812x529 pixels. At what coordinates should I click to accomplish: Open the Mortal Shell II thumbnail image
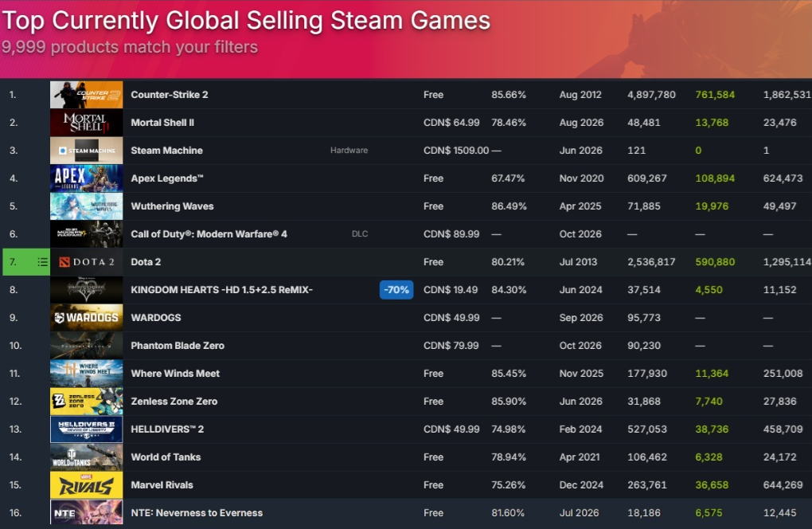(87, 123)
